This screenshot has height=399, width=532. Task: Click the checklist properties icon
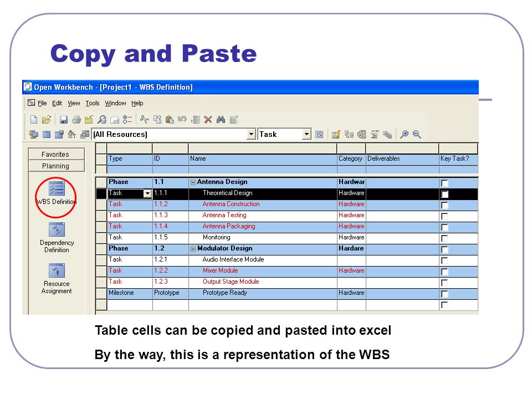(127, 120)
